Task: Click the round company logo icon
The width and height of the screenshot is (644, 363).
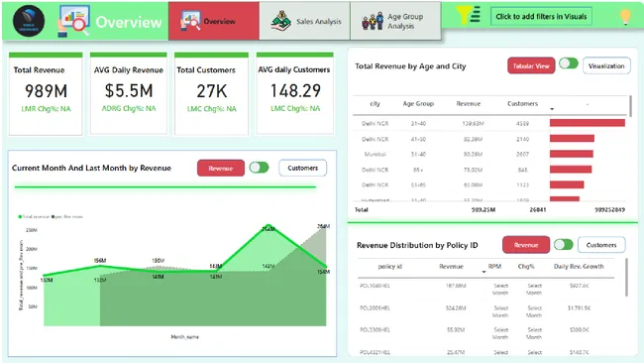Action: [29, 21]
